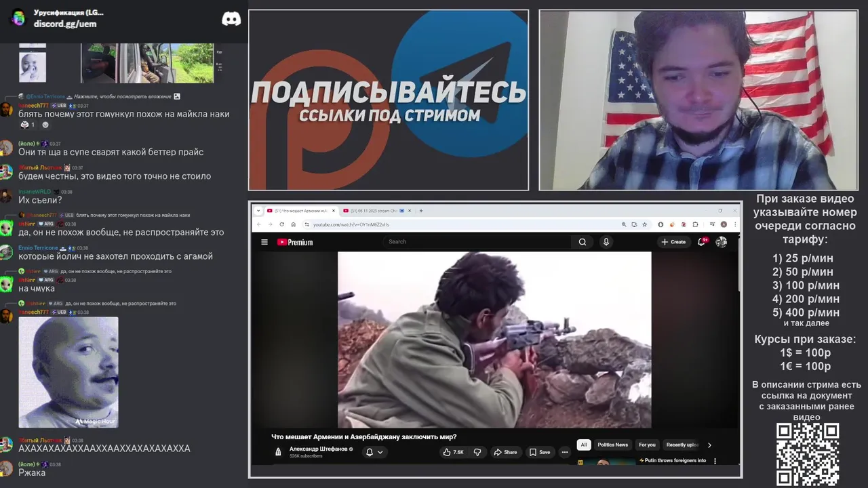Open a new browser tab with plus
The image size is (868, 488).
421,211
